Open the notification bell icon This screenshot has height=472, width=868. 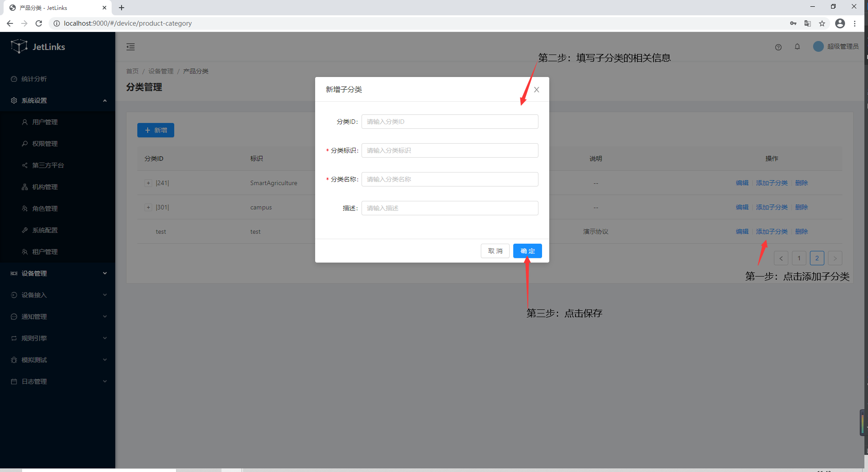pyautogui.click(x=797, y=46)
